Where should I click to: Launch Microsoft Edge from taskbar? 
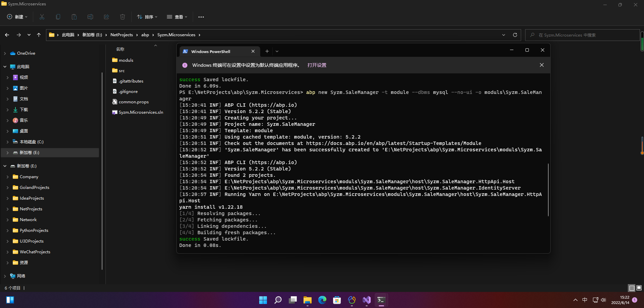322,300
